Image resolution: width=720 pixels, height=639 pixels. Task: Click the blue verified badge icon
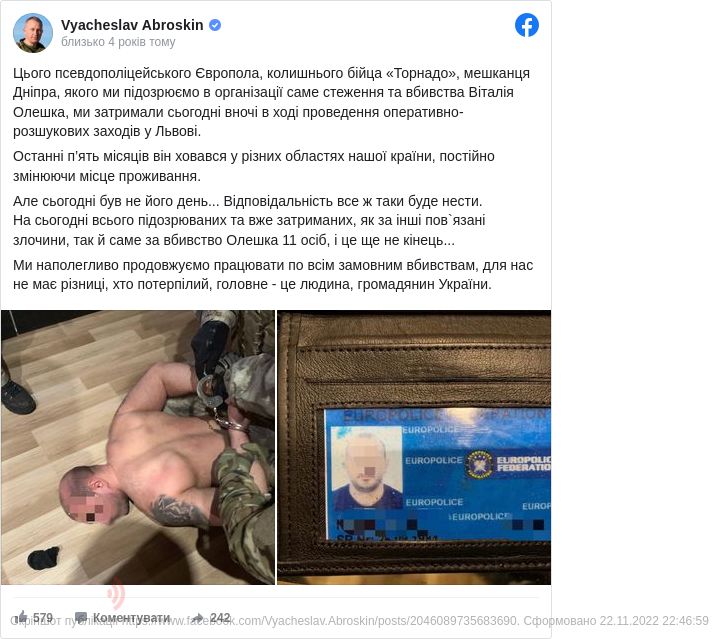(x=215, y=25)
